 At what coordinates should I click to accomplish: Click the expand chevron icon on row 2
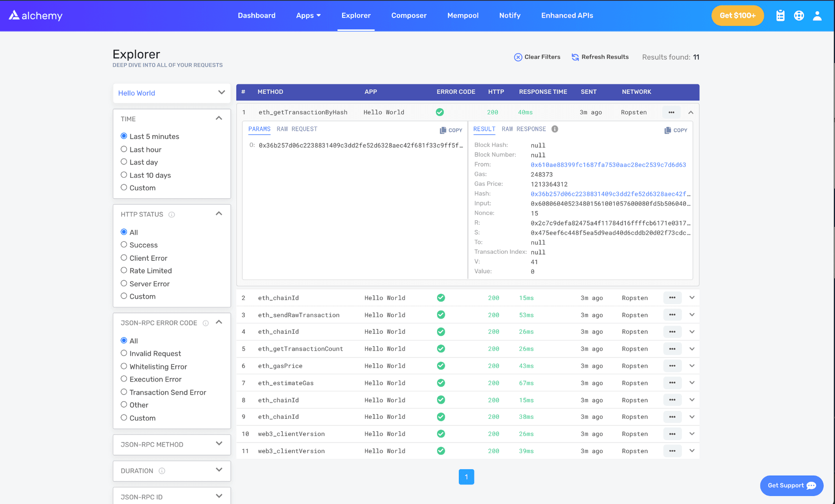[x=692, y=297]
